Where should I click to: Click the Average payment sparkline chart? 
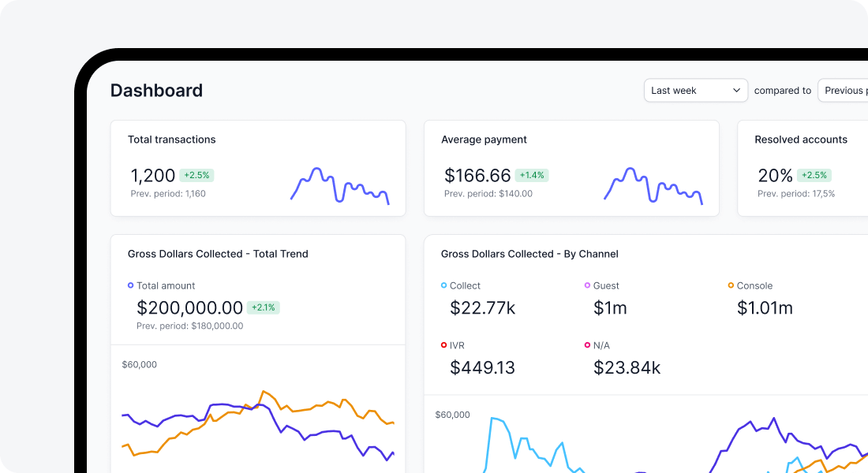[x=653, y=185]
